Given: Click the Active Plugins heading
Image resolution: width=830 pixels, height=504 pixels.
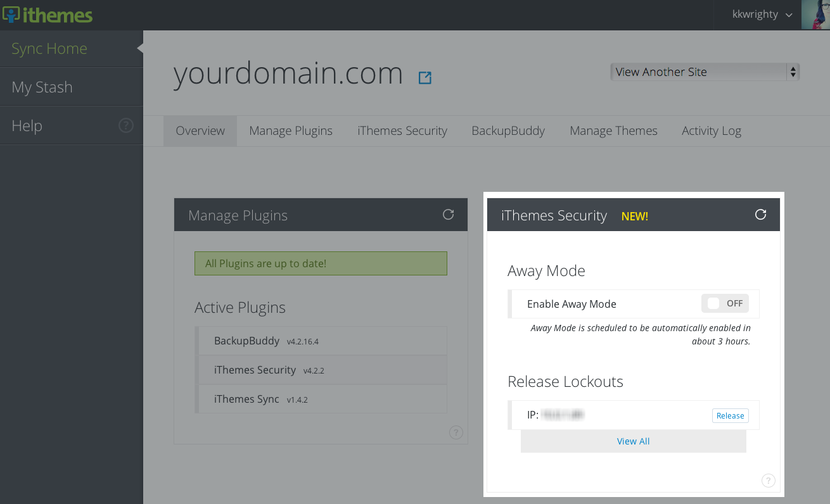Looking at the screenshot, I should 240,308.
